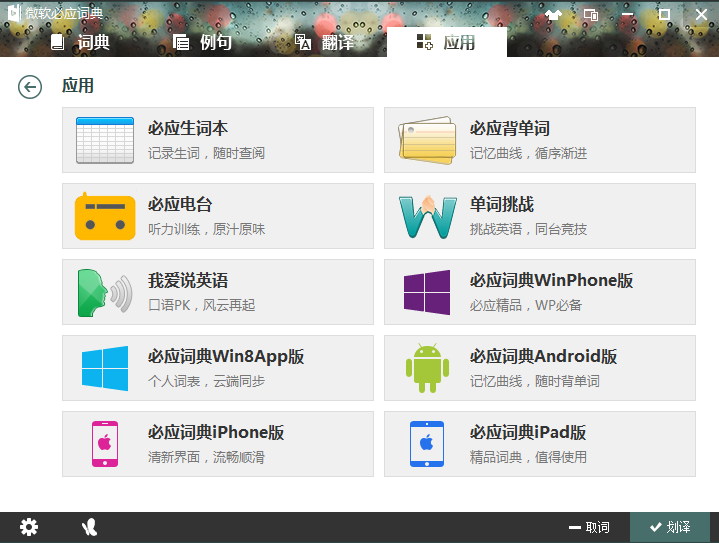Toggle the 取词 word capture option
The width and height of the screenshot is (719, 543).
click(x=589, y=527)
